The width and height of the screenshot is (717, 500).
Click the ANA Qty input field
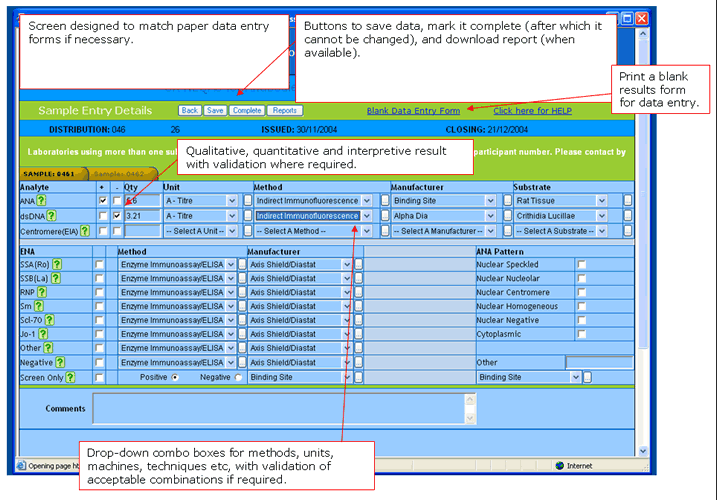pyautogui.click(x=142, y=200)
